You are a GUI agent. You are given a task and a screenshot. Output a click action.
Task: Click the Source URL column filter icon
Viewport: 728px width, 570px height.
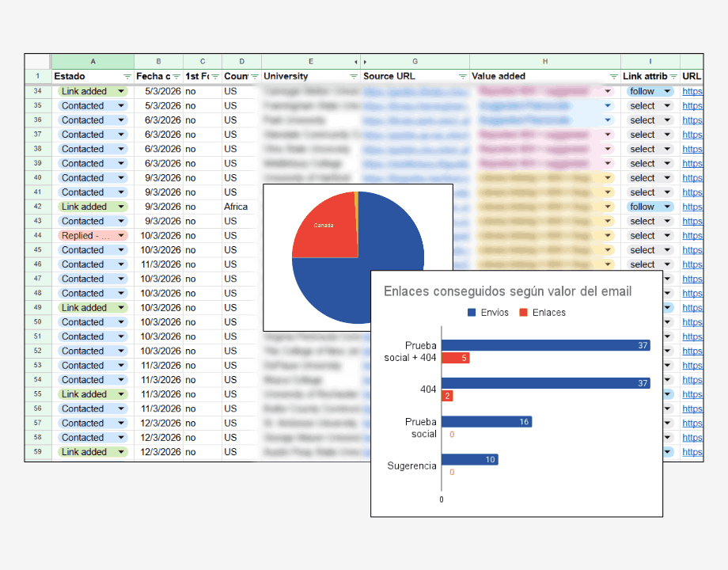pyautogui.click(x=463, y=77)
